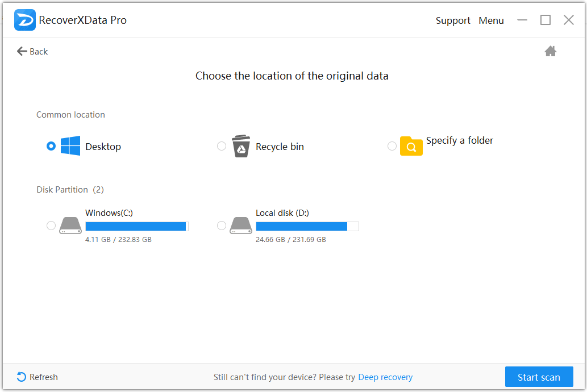587x392 pixels.
Task: Open the Deep recovery link
Action: [x=385, y=377]
